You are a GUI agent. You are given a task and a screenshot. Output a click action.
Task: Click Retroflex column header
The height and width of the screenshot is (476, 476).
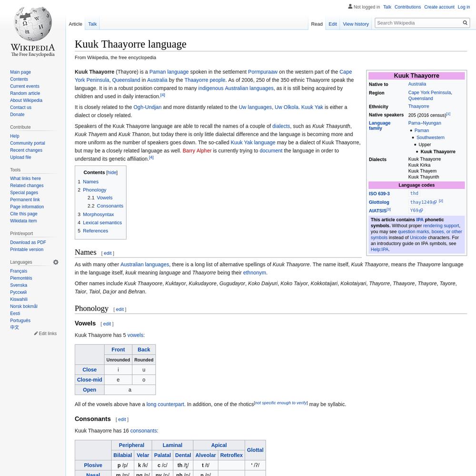(231, 456)
